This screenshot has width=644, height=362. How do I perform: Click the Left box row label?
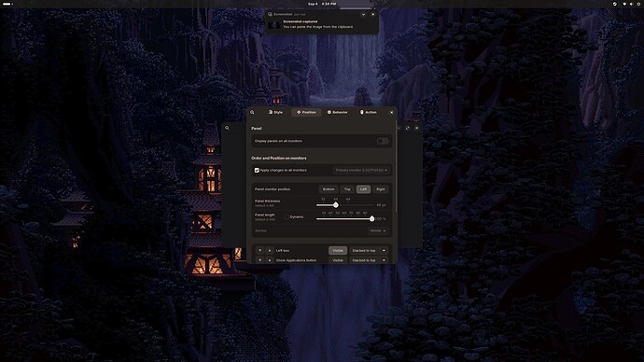click(x=283, y=250)
